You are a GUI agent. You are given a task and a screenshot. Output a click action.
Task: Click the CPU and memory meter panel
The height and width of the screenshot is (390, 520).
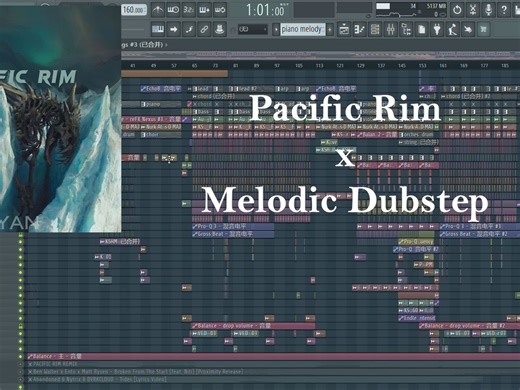(412, 10)
